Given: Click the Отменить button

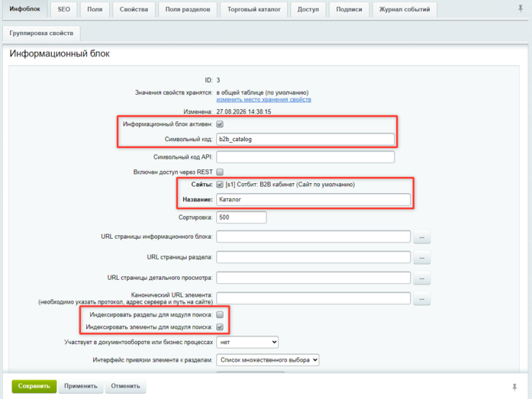Looking at the screenshot, I should tap(125, 386).
